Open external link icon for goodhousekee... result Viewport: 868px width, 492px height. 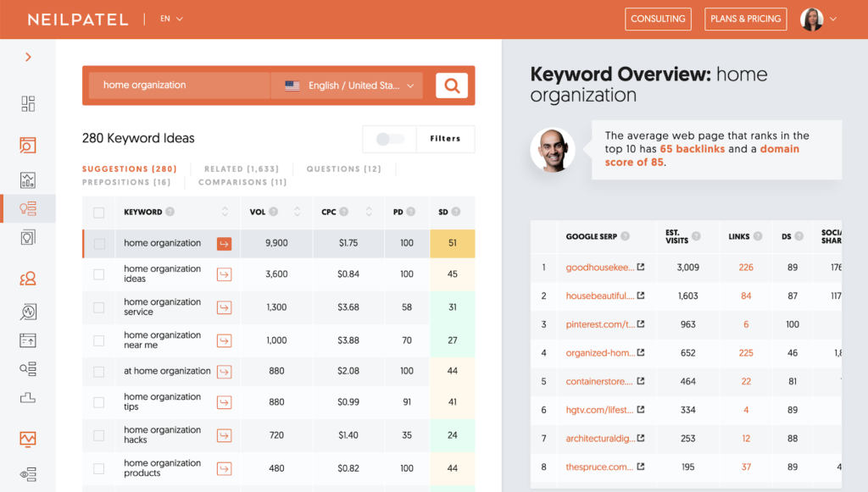pyautogui.click(x=641, y=267)
